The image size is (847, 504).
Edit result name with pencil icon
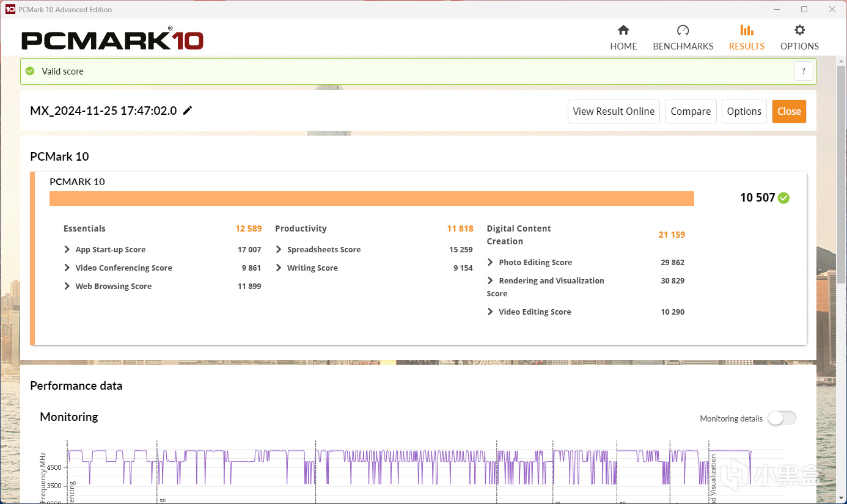coord(188,111)
